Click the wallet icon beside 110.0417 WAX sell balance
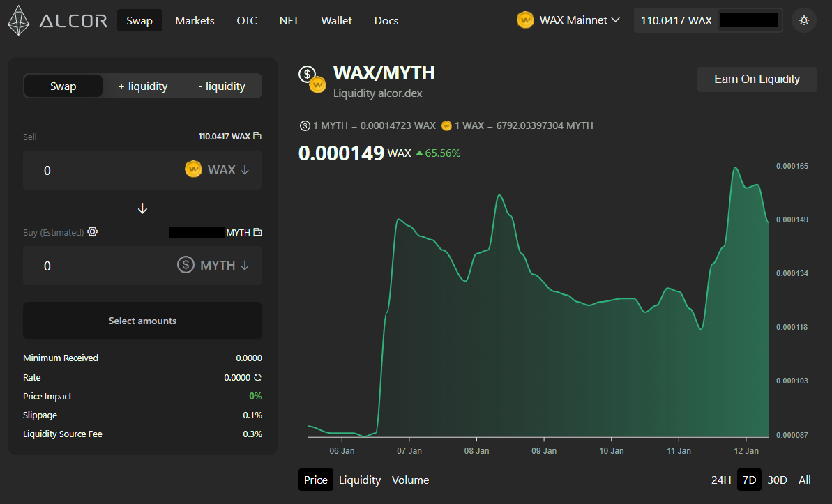 click(257, 137)
